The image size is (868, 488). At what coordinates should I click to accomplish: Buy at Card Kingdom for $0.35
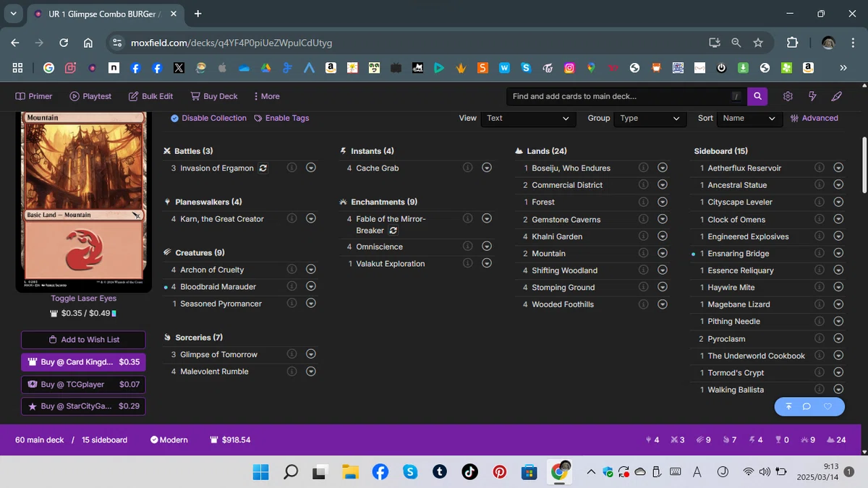[83, 362]
